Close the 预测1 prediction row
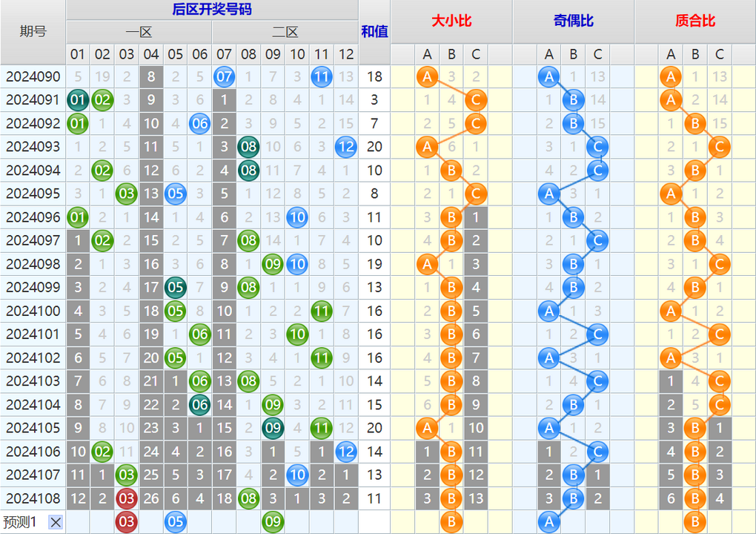Screen dimensions: 756x534 click(x=56, y=522)
